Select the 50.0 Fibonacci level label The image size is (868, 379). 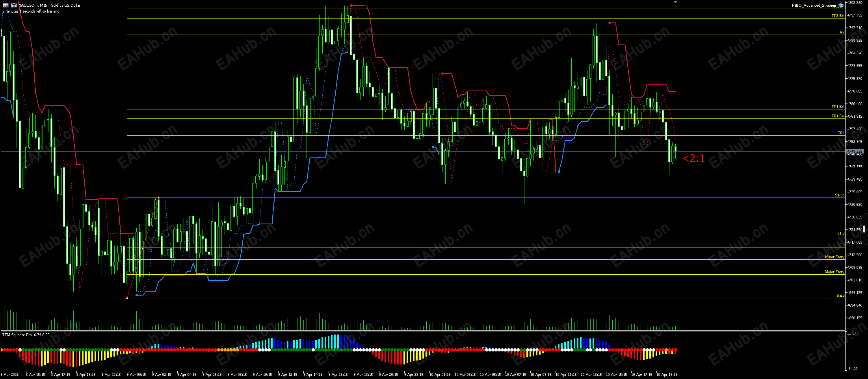(x=841, y=245)
